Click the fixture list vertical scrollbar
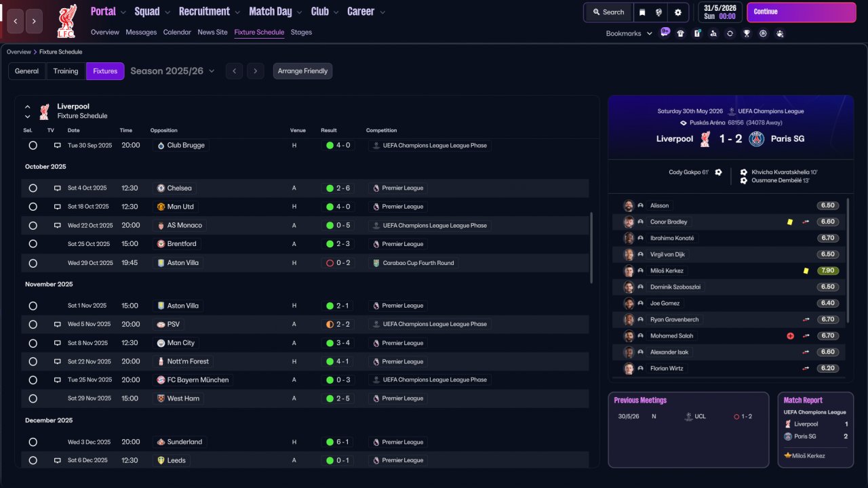 [x=592, y=247]
